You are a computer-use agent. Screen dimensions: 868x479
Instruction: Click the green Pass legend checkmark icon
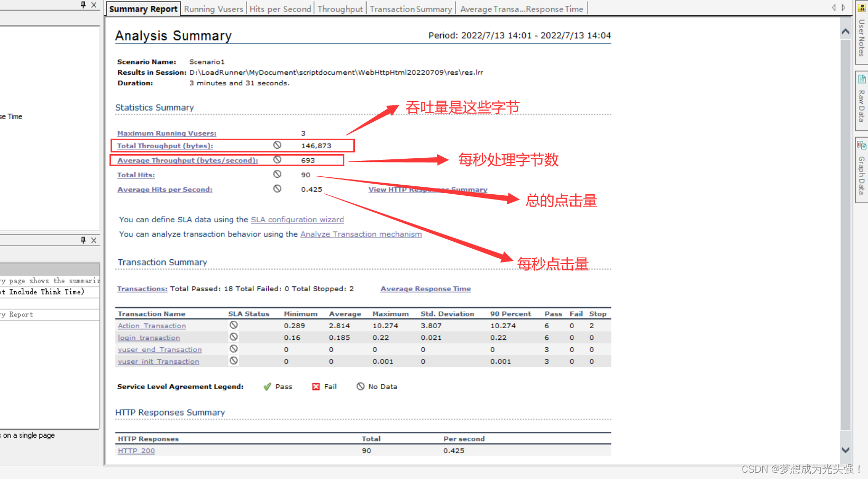click(x=267, y=386)
